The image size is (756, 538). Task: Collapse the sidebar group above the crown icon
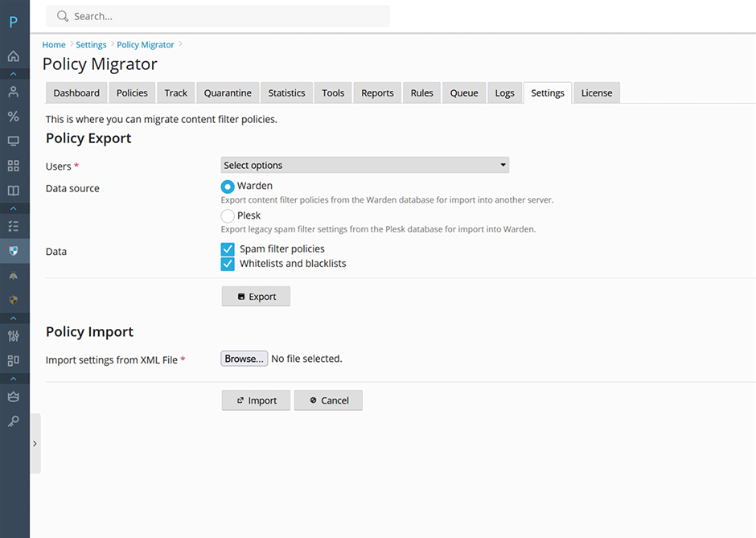click(x=14, y=379)
